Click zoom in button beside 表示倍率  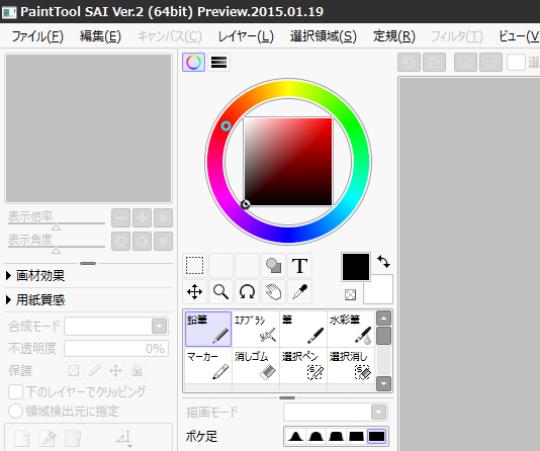[x=142, y=218]
